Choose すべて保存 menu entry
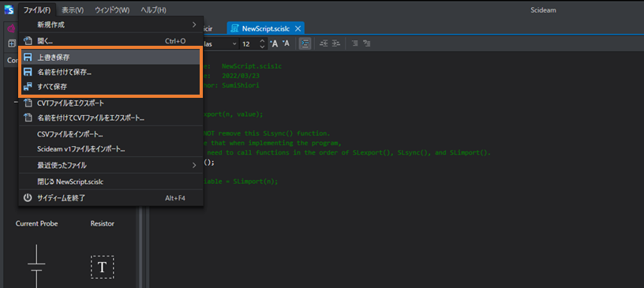 pyautogui.click(x=111, y=87)
